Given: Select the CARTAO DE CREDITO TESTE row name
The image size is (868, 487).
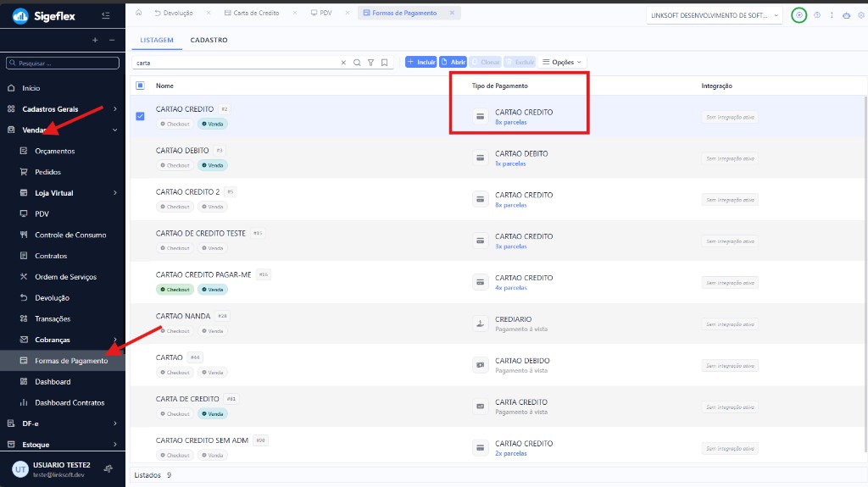Looking at the screenshot, I should (200, 234).
